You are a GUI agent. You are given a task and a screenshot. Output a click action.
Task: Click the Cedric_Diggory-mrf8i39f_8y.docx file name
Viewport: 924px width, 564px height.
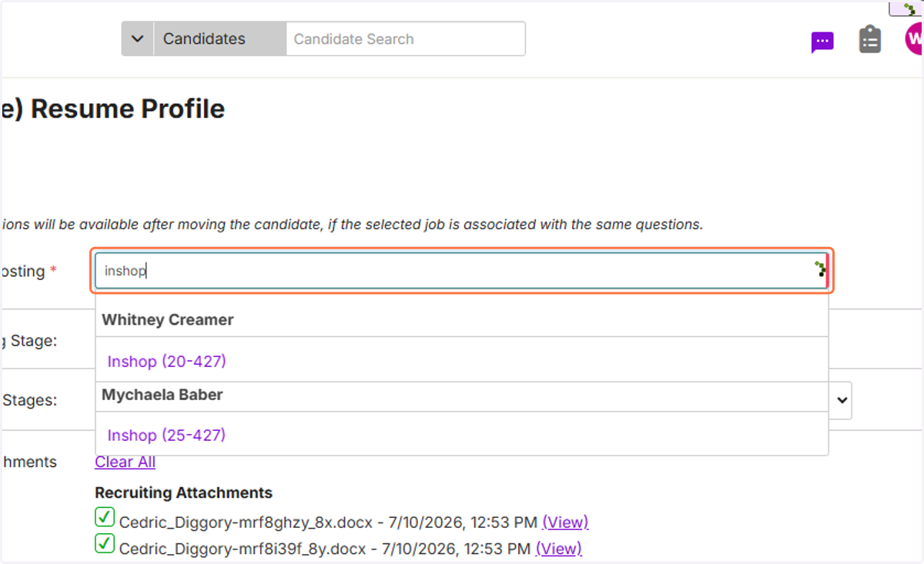pyautogui.click(x=243, y=549)
